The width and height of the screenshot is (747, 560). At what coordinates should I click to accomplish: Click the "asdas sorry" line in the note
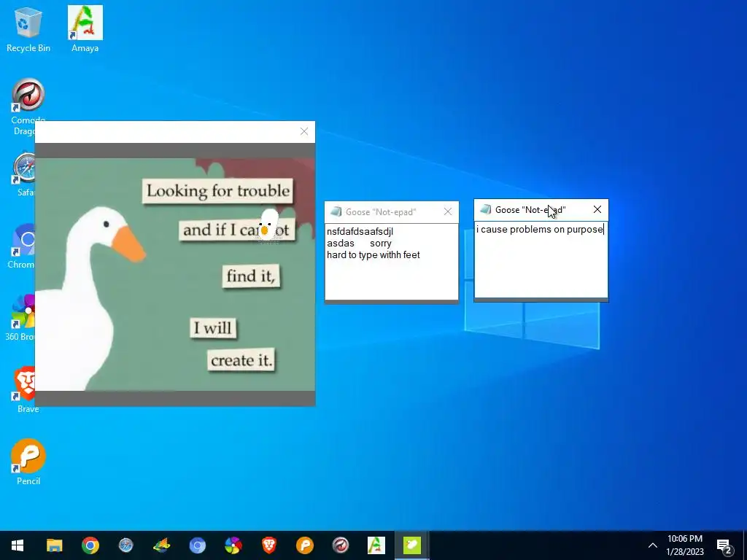pyautogui.click(x=359, y=244)
